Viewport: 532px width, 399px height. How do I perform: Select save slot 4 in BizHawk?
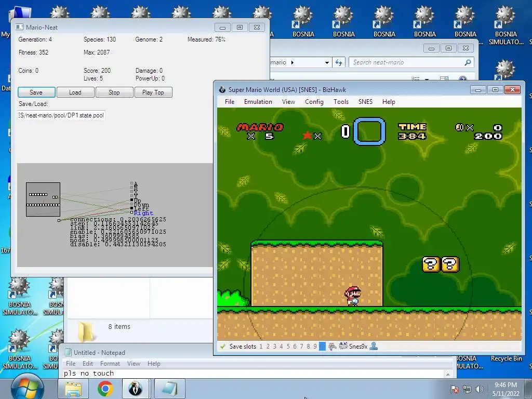281,347
